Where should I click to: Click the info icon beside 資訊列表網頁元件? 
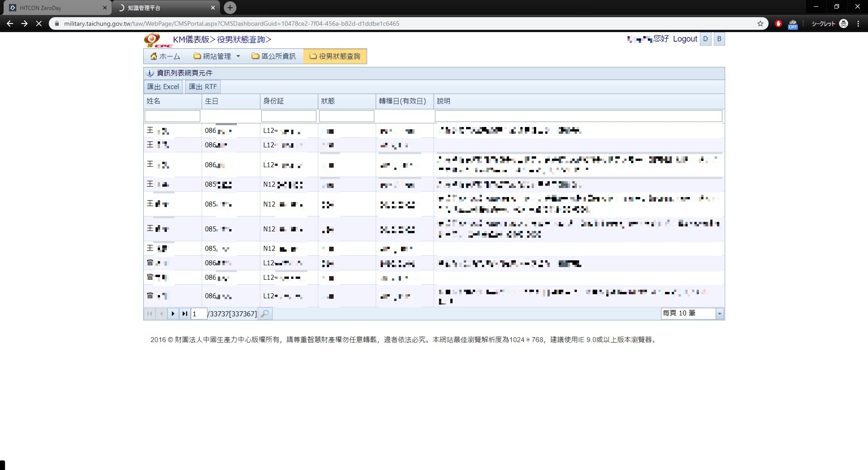pyautogui.click(x=150, y=73)
